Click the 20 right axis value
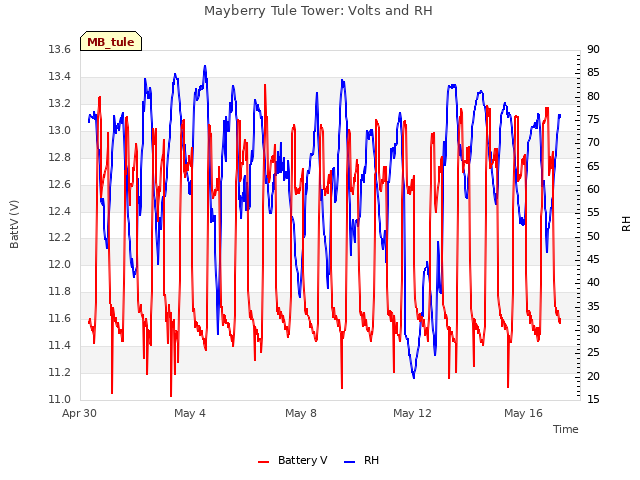 point(593,376)
